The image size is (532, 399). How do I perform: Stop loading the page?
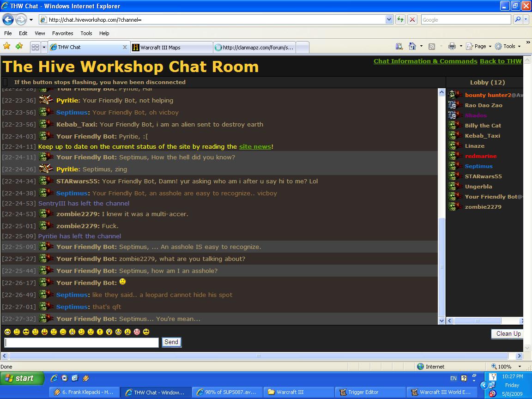[x=412, y=20]
